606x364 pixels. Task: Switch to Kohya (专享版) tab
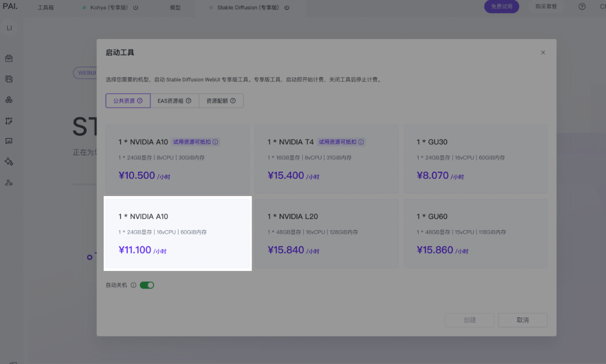point(109,7)
